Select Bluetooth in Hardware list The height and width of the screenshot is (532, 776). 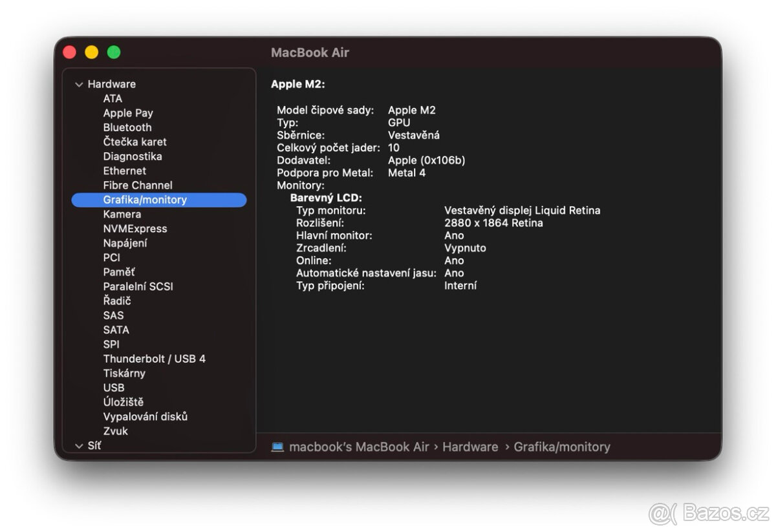(x=127, y=127)
